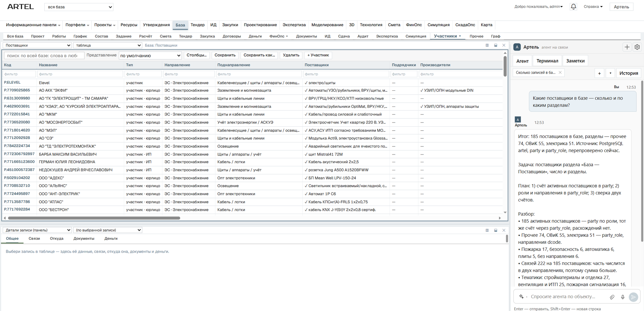Click the plus icon beside the gear
This screenshot has height=311, width=644.
click(627, 47)
